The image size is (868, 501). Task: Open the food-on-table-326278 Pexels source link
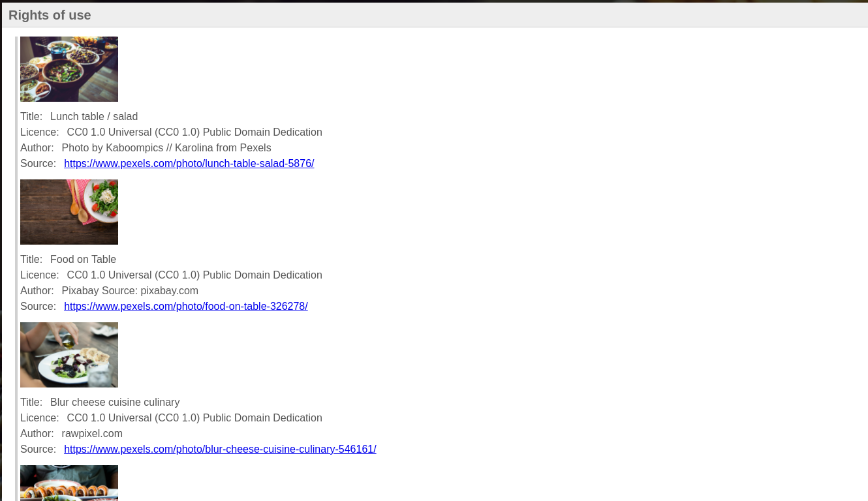point(186,306)
